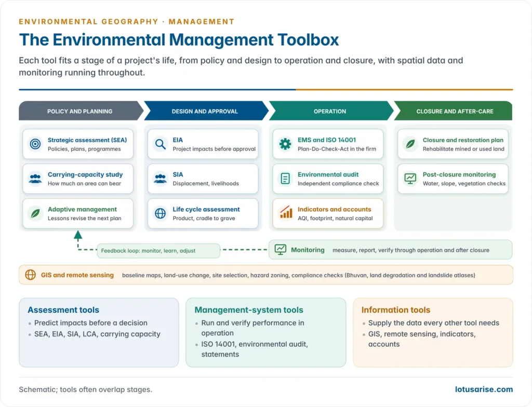Click the globe icon beside GIS and remote sensing

[x=31, y=275]
